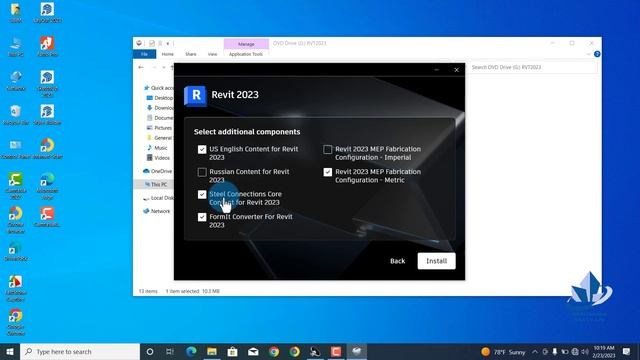Uncheck US English Content for Revit 2023
This screenshot has height=360, width=640.
point(202,149)
